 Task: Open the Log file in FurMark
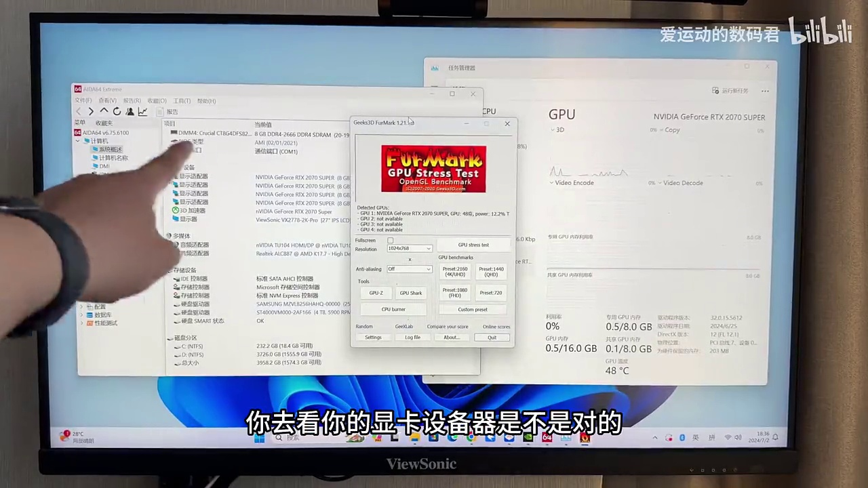pos(412,338)
